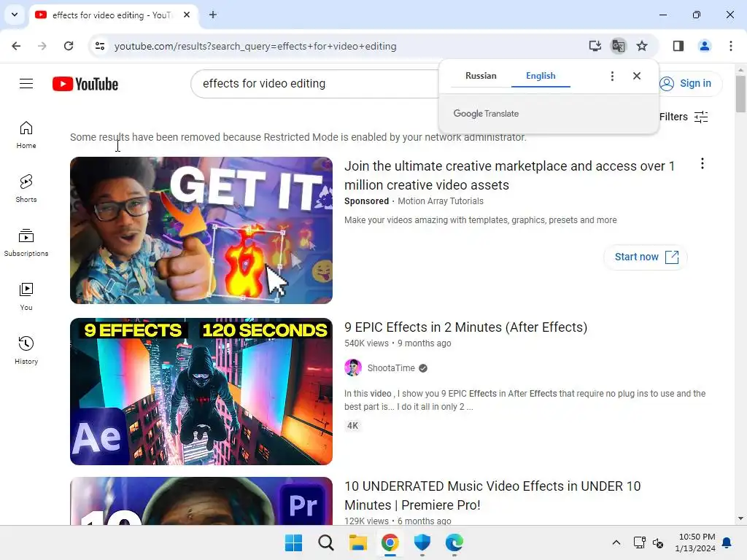Viewport: 747px width, 560px height.
Task: Open the shield app on the taskbar
Action: (x=422, y=542)
